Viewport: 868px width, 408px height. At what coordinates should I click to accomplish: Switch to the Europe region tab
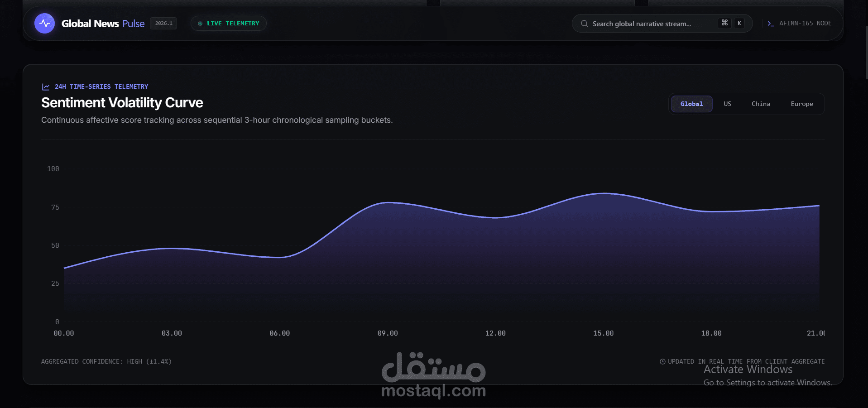click(x=801, y=104)
